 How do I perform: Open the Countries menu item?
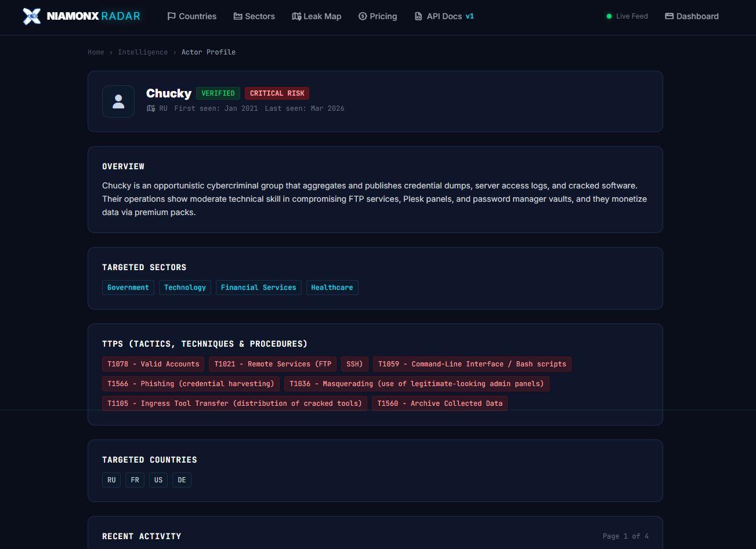click(x=191, y=16)
